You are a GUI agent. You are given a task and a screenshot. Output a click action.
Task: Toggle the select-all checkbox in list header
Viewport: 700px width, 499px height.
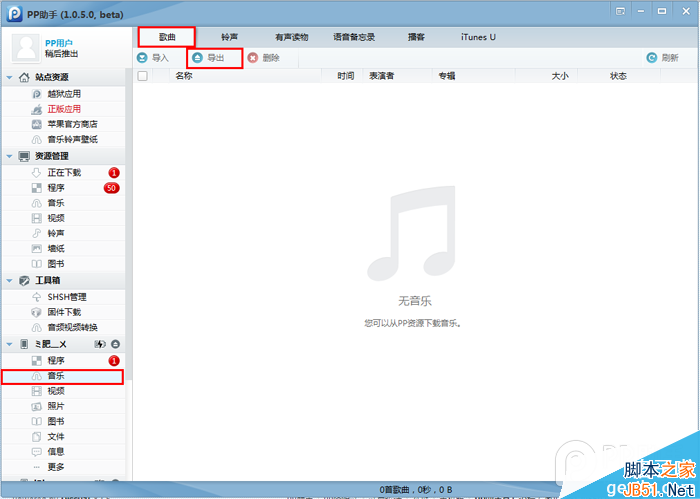pyautogui.click(x=142, y=75)
